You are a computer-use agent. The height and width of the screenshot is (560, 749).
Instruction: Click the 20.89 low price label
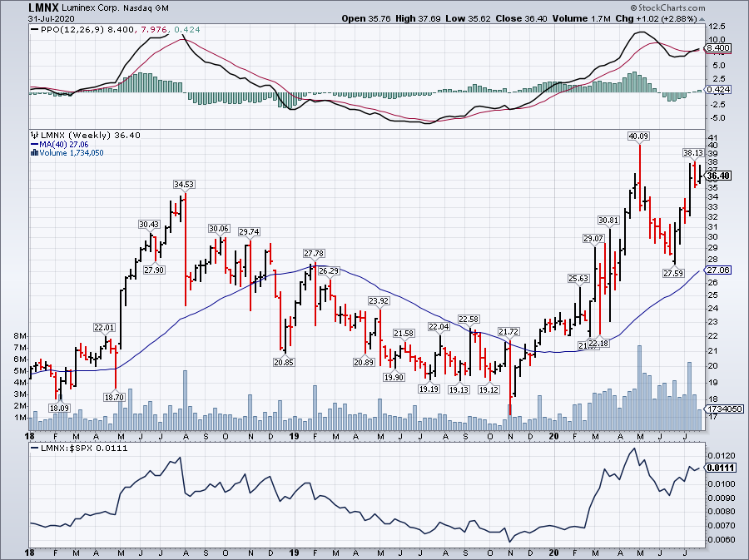click(364, 362)
